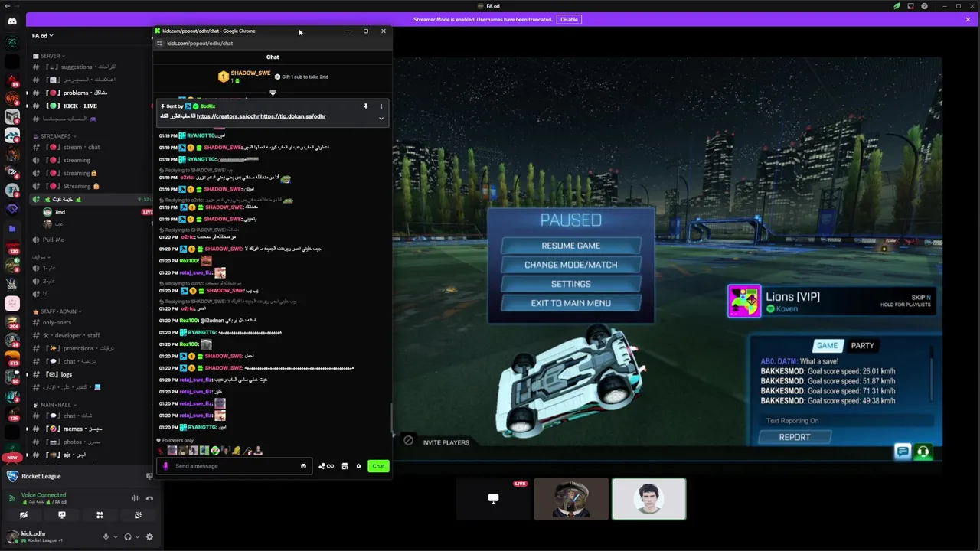The height and width of the screenshot is (551, 980).
Task: Toggle in-game voice headset icon
Action: pos(923,452)
